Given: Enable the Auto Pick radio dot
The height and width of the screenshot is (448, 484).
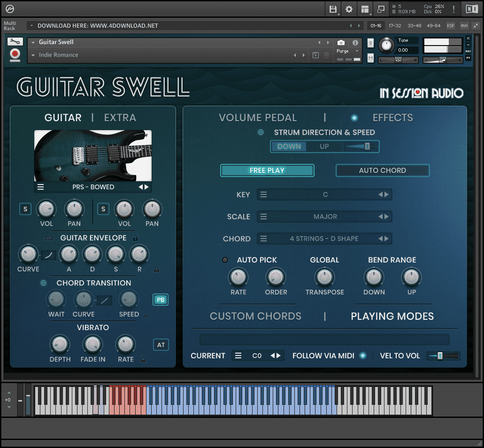Looking at the screenshot, I should [x=225, y=260].
